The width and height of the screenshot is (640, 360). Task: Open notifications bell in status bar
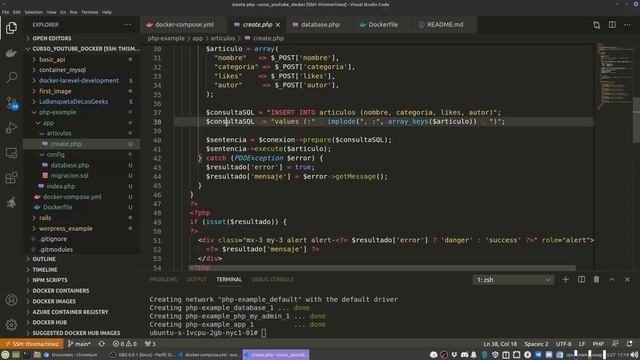tap(630, 344)
